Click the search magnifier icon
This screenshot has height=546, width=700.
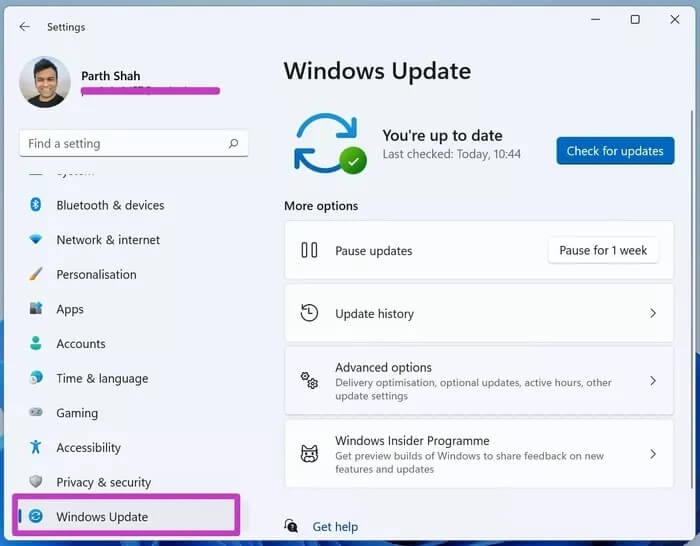[x=233, y=143]
